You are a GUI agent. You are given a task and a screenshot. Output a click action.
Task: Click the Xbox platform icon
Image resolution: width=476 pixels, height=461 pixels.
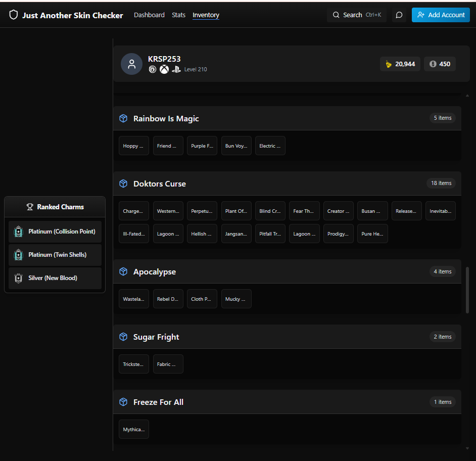[x=164, y=70]
